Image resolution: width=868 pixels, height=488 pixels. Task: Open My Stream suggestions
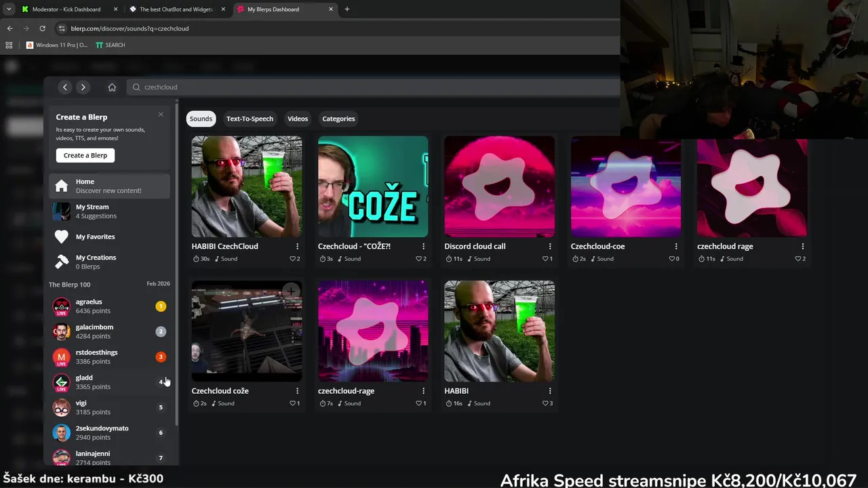(x=109, y=211)
